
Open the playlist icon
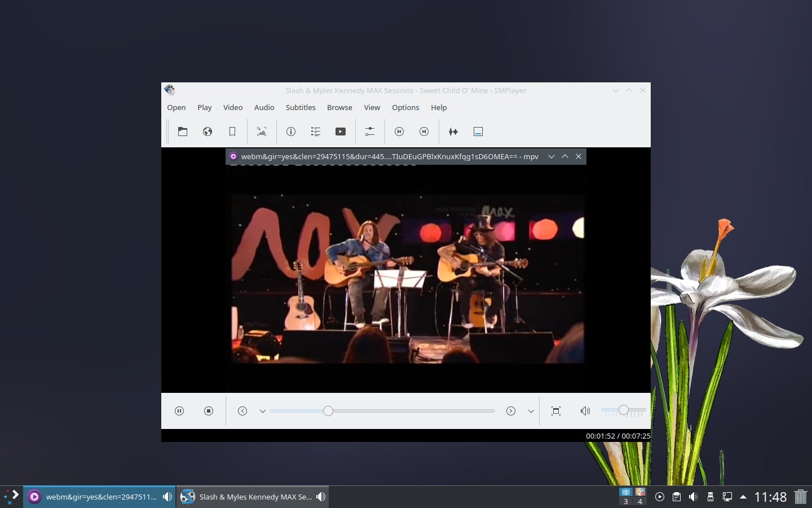316,132
